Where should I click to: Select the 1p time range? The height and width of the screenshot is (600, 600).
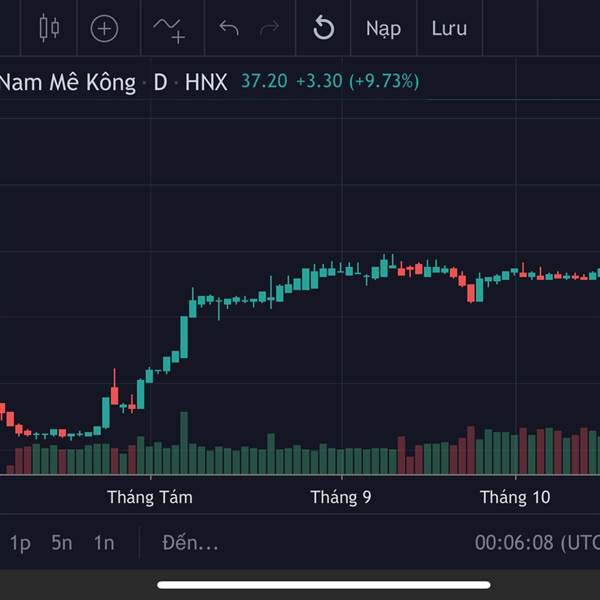(x=20, y=543)
